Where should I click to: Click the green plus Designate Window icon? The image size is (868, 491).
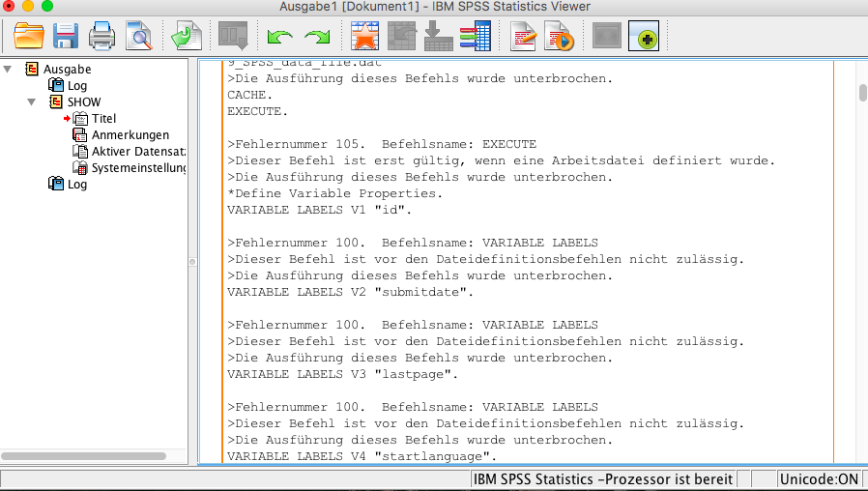644,37
